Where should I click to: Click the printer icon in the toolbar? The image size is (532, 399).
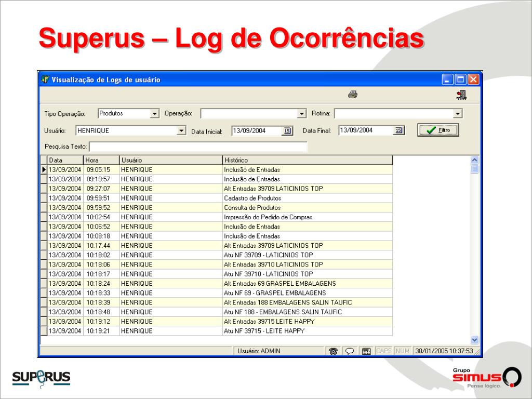tap(353, 95)
